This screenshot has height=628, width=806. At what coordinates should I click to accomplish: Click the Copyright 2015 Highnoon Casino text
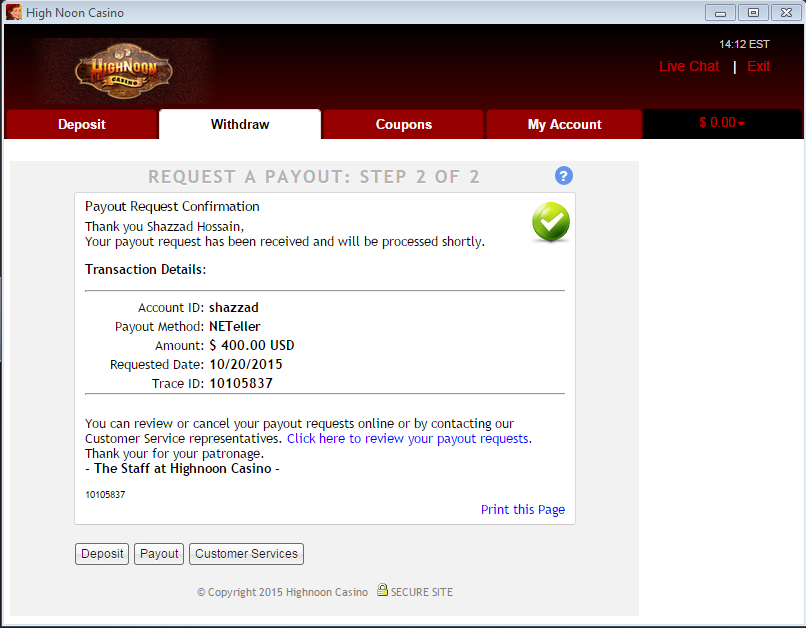click(282, 592)
